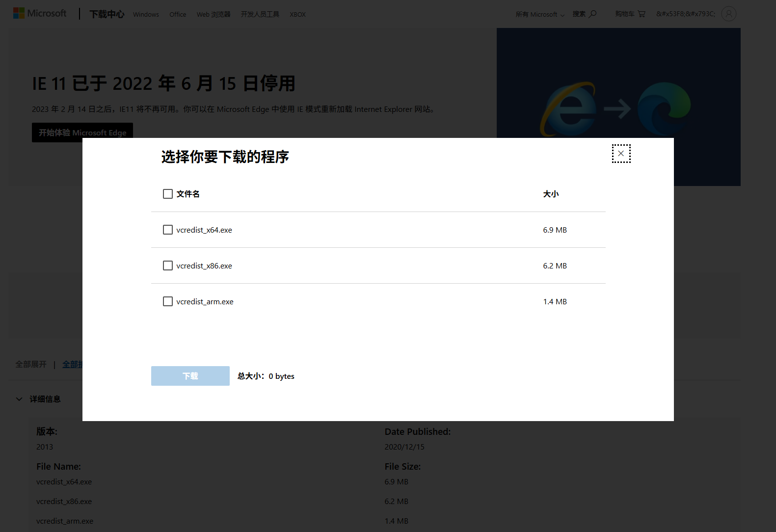Click 开始体验 Microsoft Edge button
The image size is (776, 532).
(82, 133)
